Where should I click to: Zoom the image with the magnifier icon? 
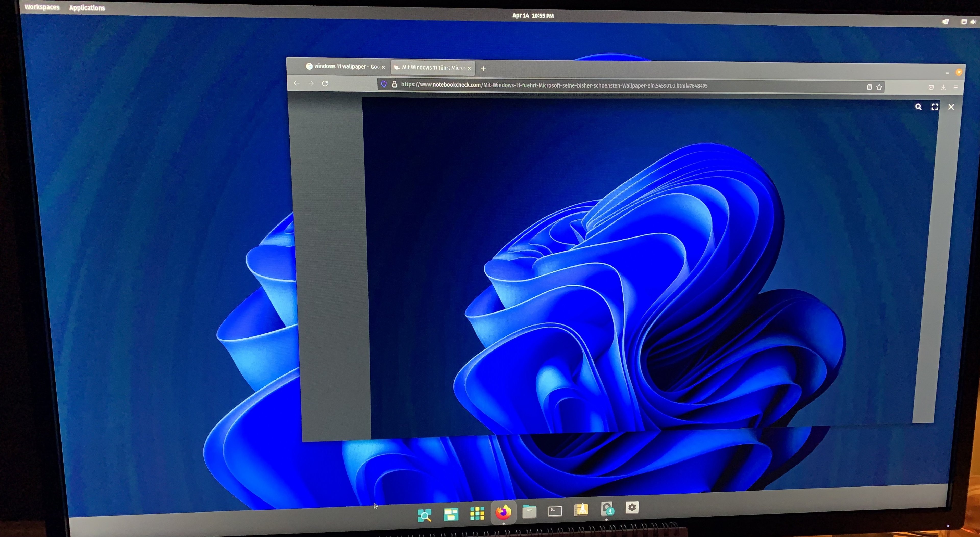[x=918, y=107]
